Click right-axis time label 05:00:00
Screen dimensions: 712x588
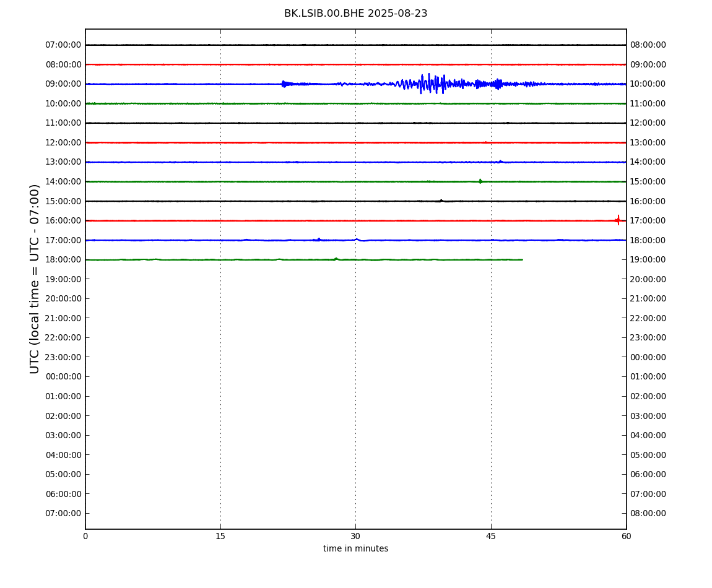648,455
